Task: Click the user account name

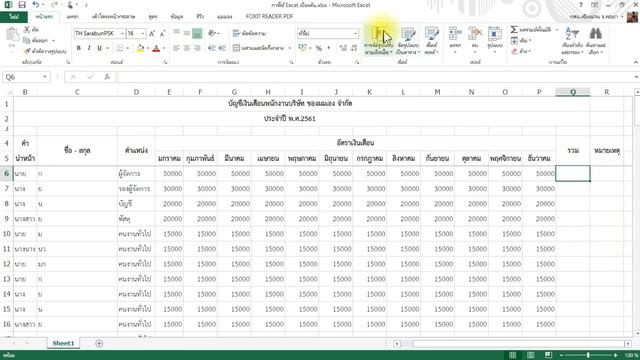Action: (594, 17)
